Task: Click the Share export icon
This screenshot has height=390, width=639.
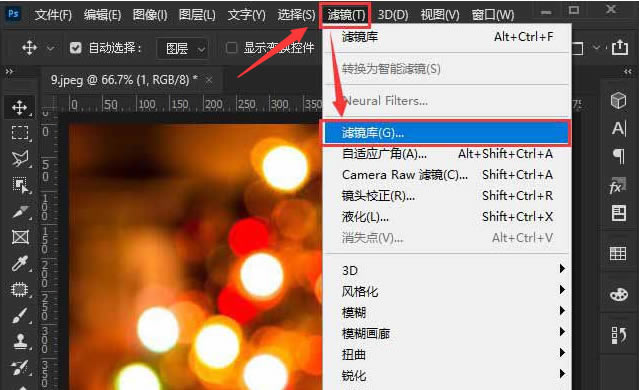Action: click(620, 48)
